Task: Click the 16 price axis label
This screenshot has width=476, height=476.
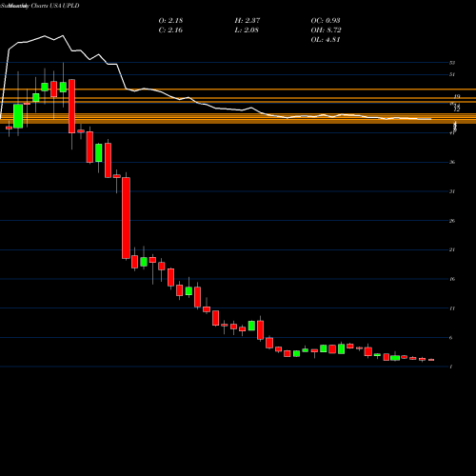Action: (x=452, y=279)
